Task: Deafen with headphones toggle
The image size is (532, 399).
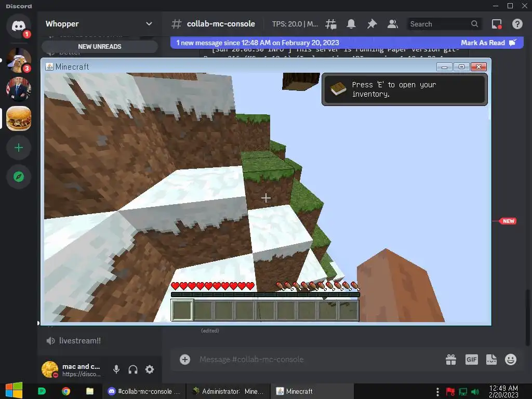Action: [133, 369]
